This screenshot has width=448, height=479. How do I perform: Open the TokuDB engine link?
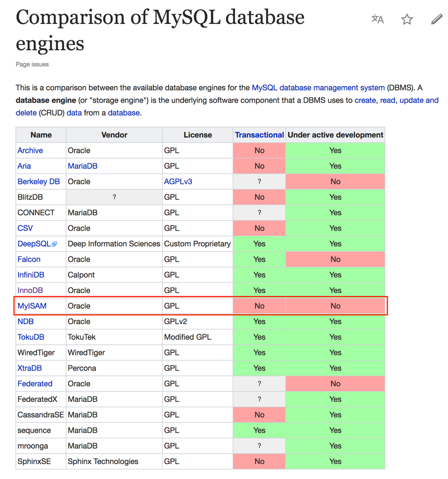pos(31,337)
